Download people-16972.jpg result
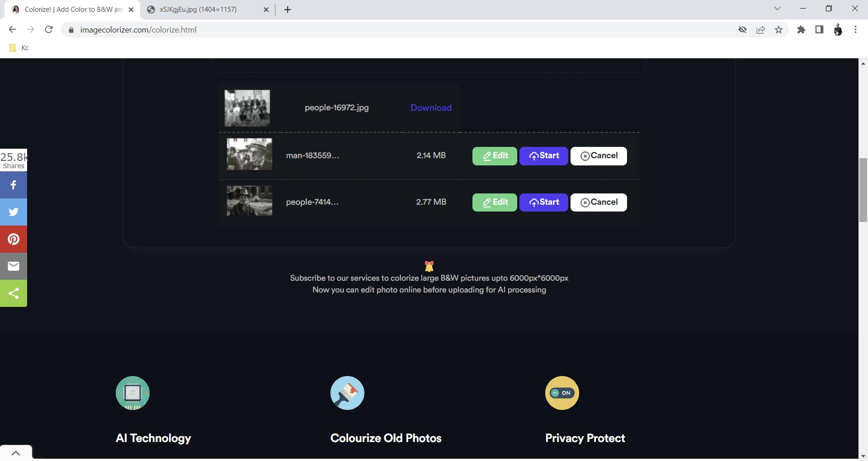868x461 pixels. (x=431, y=108)
